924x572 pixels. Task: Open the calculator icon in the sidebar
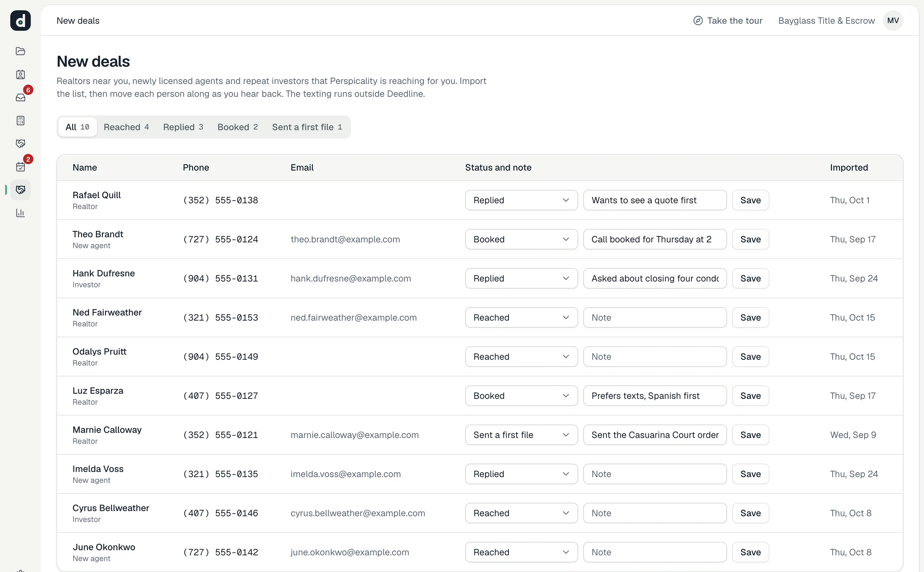pos(21,121)
